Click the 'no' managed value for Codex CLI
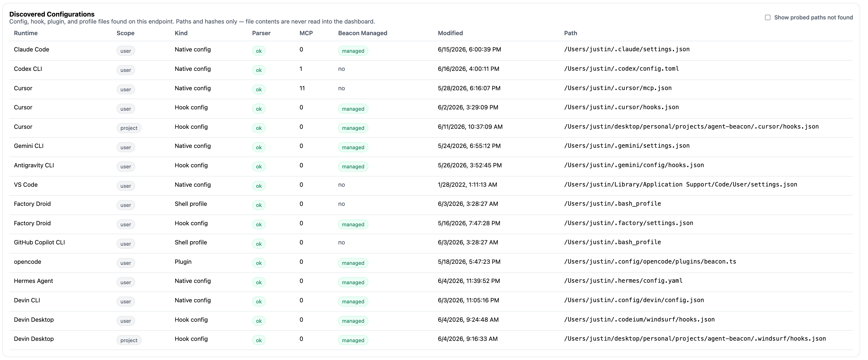This screenshot has width=868, height=360. coord(341,69)
